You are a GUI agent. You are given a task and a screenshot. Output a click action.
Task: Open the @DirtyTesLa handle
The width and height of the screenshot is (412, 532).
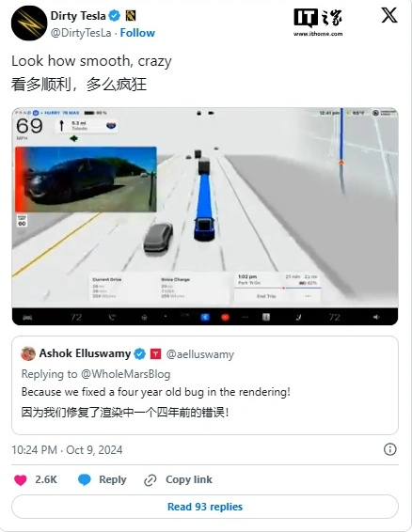pos(81,33)
